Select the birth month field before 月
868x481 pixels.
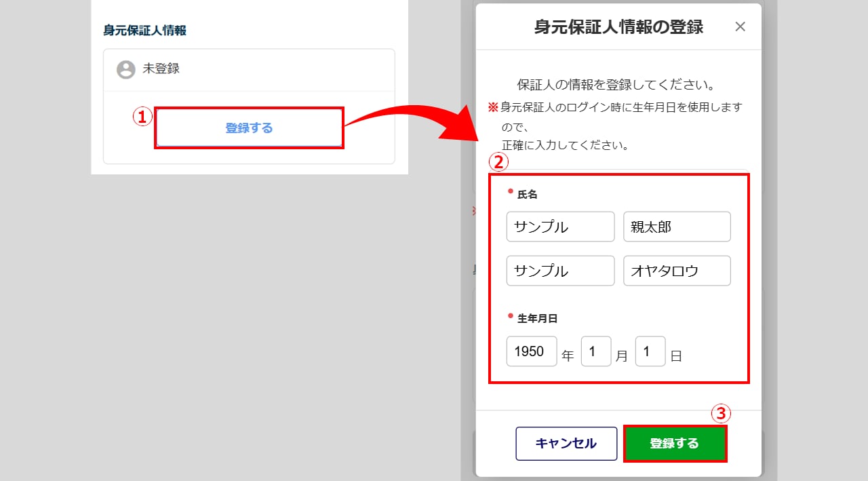pyautogui.click(x=596, y=351)
